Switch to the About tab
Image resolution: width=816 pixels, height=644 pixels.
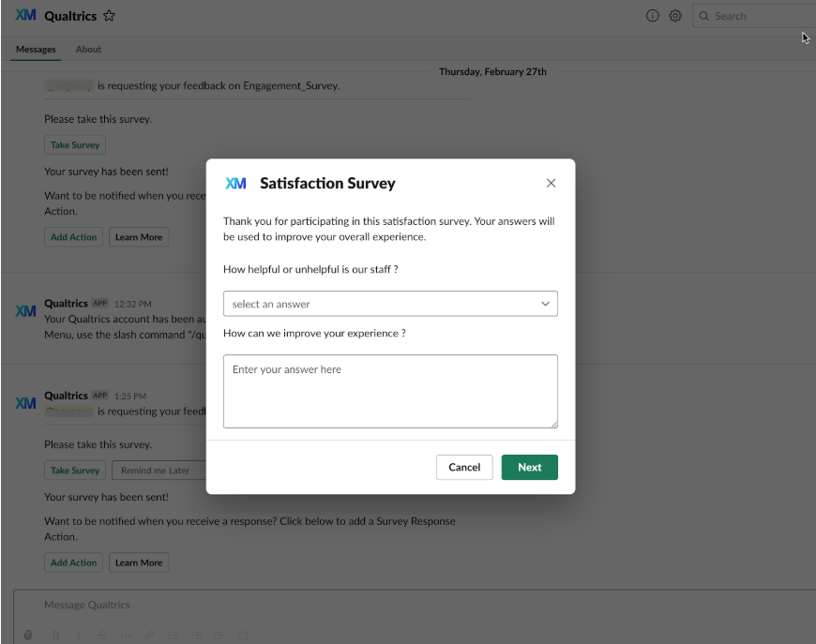coord(88,50)
